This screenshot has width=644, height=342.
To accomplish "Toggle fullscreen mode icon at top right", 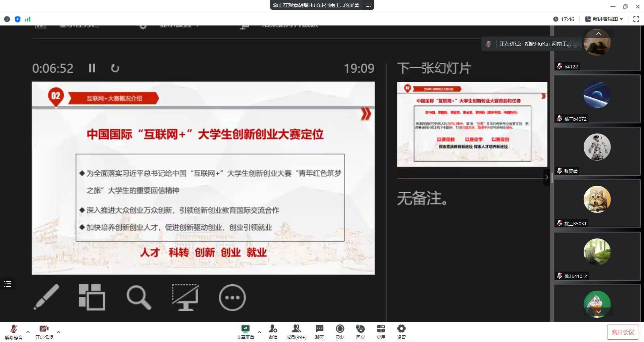I will pos(636,19).
